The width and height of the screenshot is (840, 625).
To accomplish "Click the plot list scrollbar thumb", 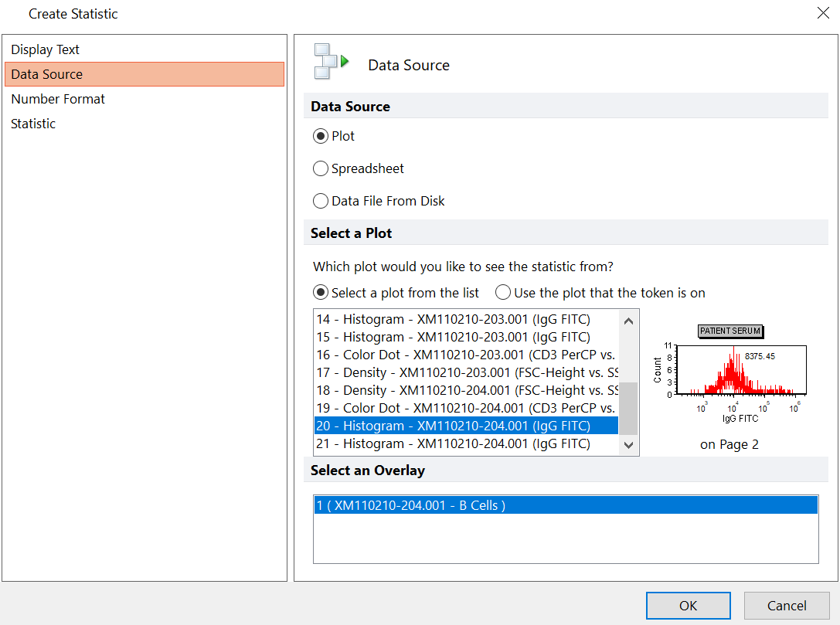I will [629, 408].
